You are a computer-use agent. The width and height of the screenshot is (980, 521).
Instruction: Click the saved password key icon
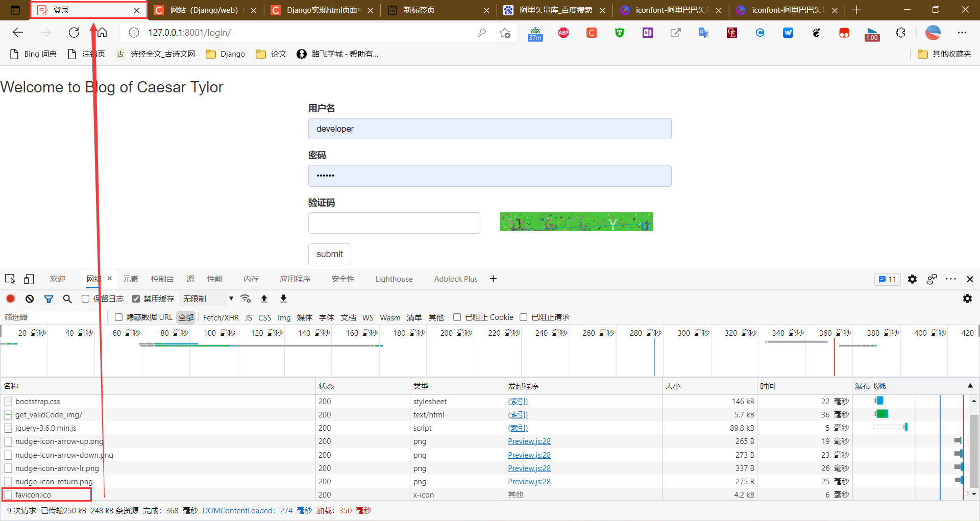pos(481,33)
